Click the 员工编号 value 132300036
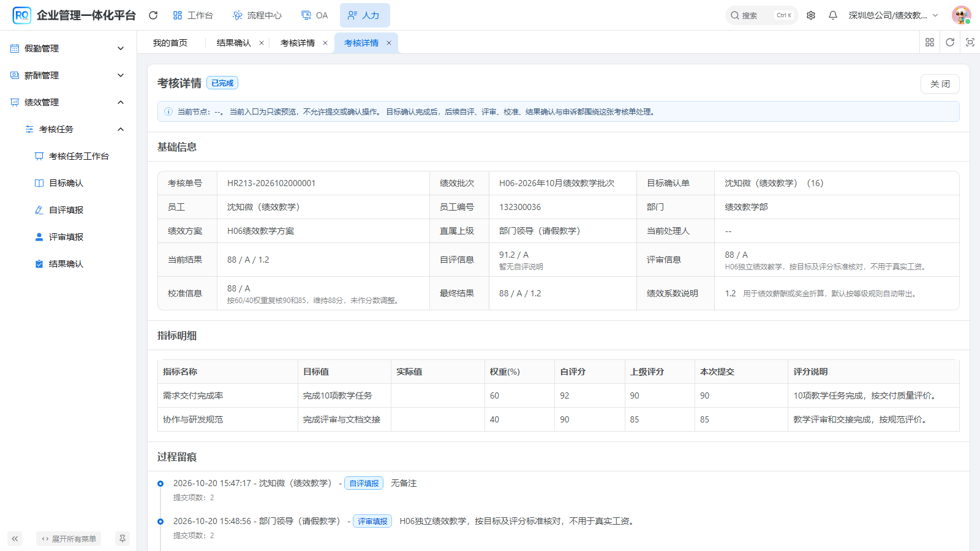This screenshot has width=980, height=551. click(x=520, y=207)
